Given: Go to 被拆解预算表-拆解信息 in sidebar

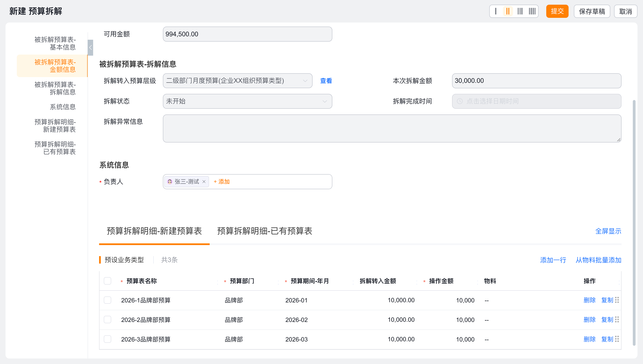Looking at the screenshot, I should click(55, 88).
